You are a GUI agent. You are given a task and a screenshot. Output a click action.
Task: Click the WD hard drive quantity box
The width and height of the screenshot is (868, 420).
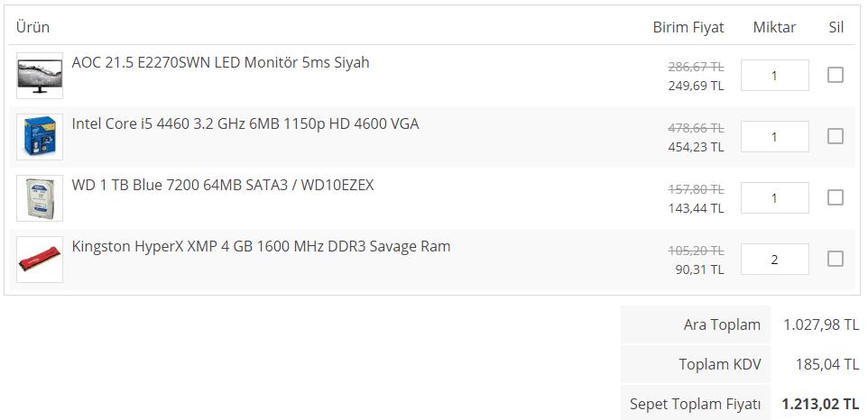tap(774, 198)
